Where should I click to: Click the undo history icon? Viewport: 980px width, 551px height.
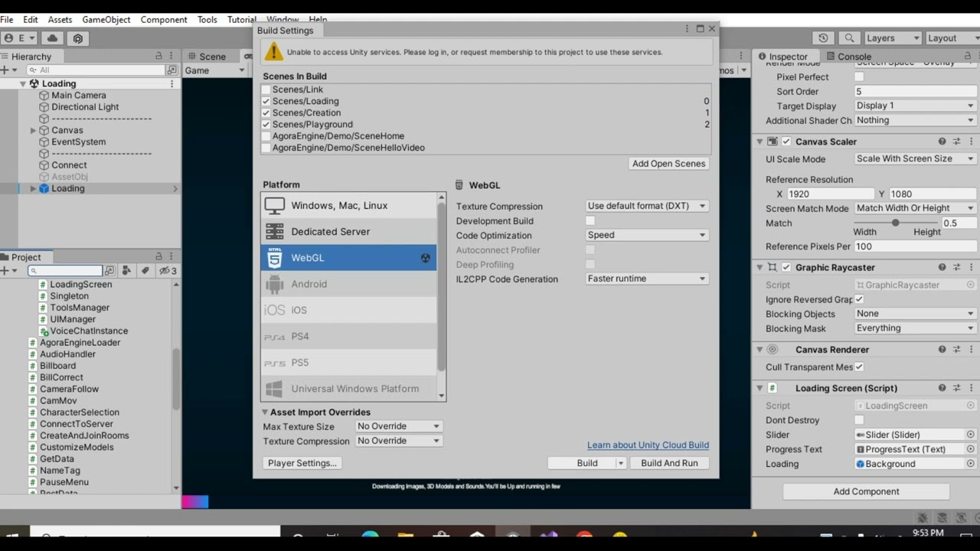[823, 38]
